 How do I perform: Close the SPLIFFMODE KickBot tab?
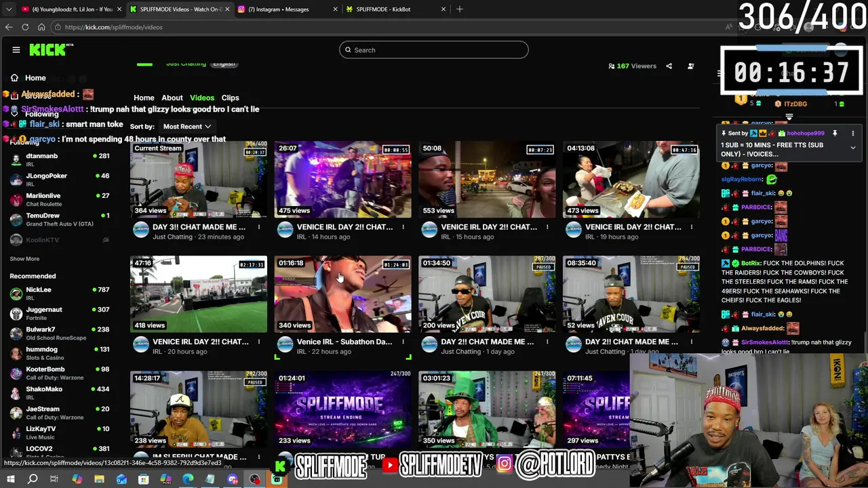tap(443, 9)
